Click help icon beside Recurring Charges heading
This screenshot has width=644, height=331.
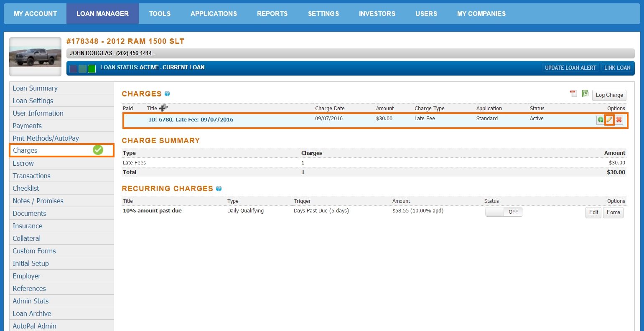tap(219, 189)
